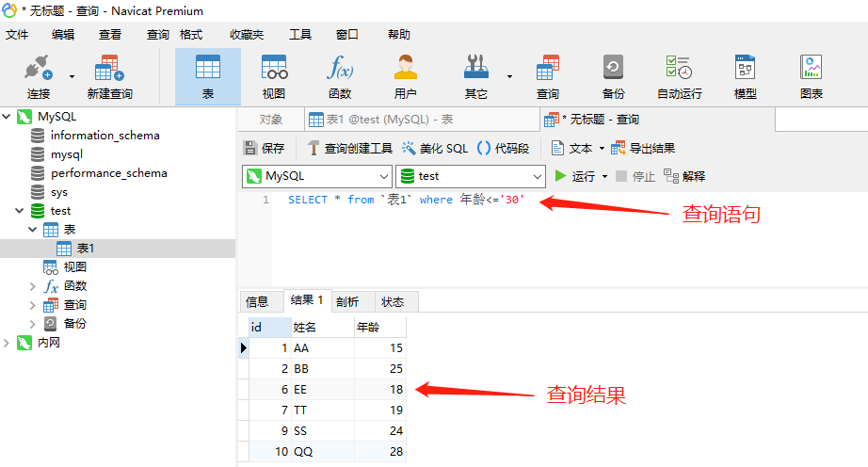
Task: Click the 姓名 column header
Action: coord(323,328)
